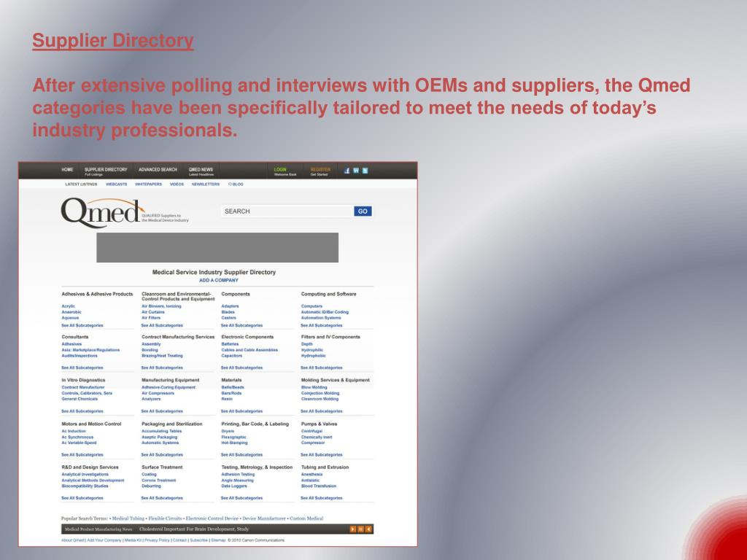The image size is (747, 560).
Task: Click the gray banner ad placeholder
Action: tap(217, 248)
